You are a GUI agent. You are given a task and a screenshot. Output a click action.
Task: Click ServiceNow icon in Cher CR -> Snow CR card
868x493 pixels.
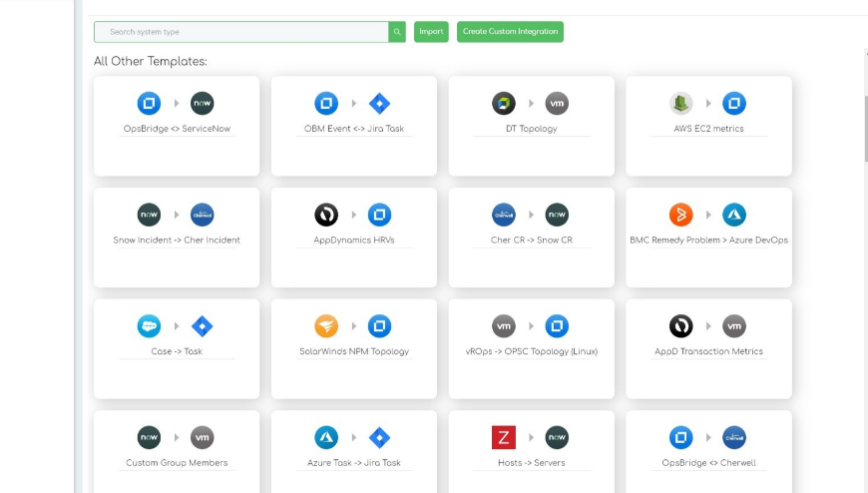557,215
